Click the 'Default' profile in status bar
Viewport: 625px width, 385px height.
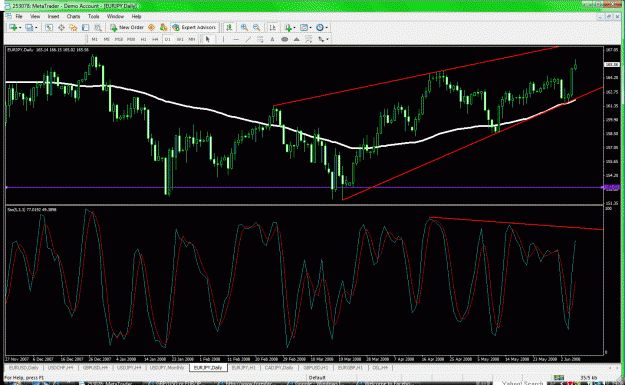[317, 377]
